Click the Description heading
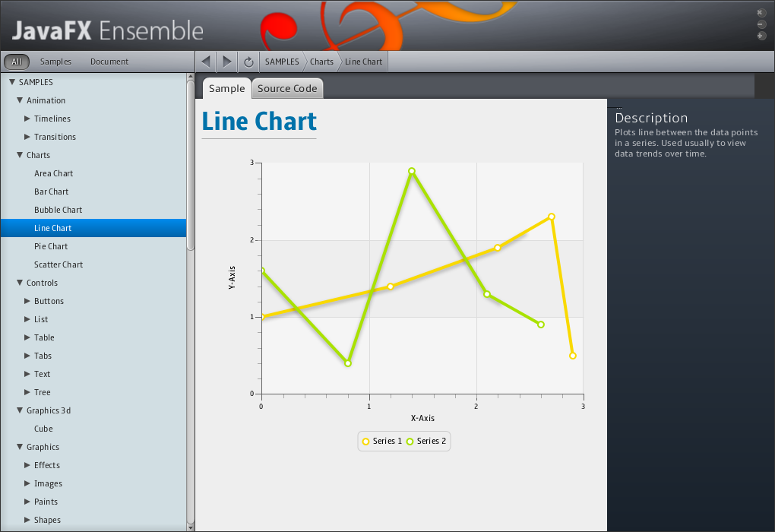This screenshot has height=532, width=775. point(651,118)
